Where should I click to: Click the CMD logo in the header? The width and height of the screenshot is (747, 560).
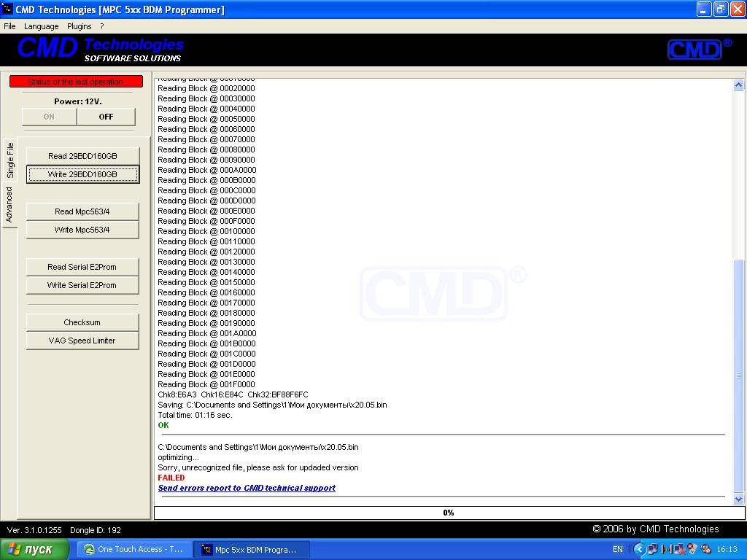point(700,50)
